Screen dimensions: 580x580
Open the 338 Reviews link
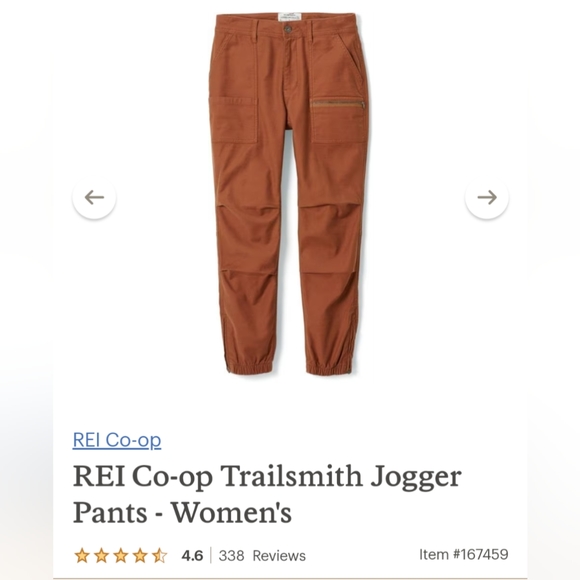pos(262,556)
